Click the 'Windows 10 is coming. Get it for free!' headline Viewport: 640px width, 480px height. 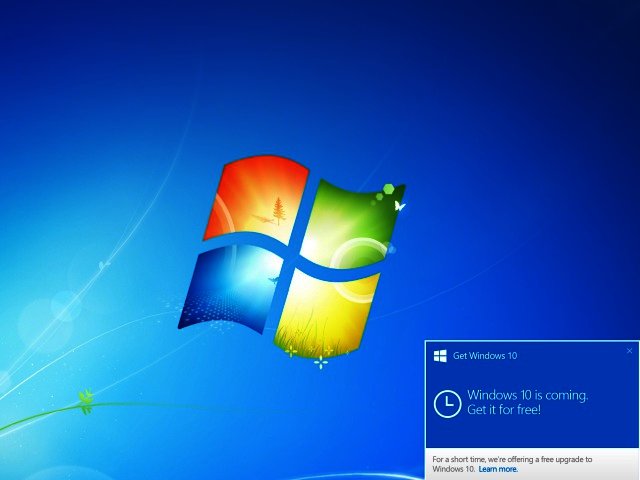527,402
